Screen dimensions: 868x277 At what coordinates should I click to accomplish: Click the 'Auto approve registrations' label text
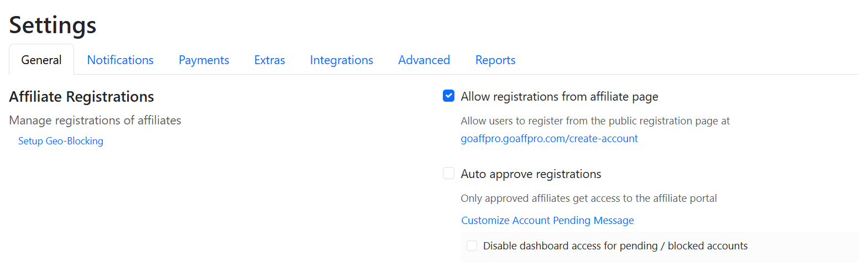point(531,174)
